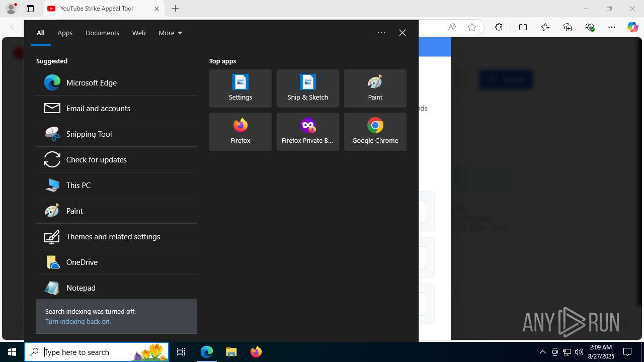644x362 pixels.
Task: Open Edge profile icon
Action: pos(11,9)
